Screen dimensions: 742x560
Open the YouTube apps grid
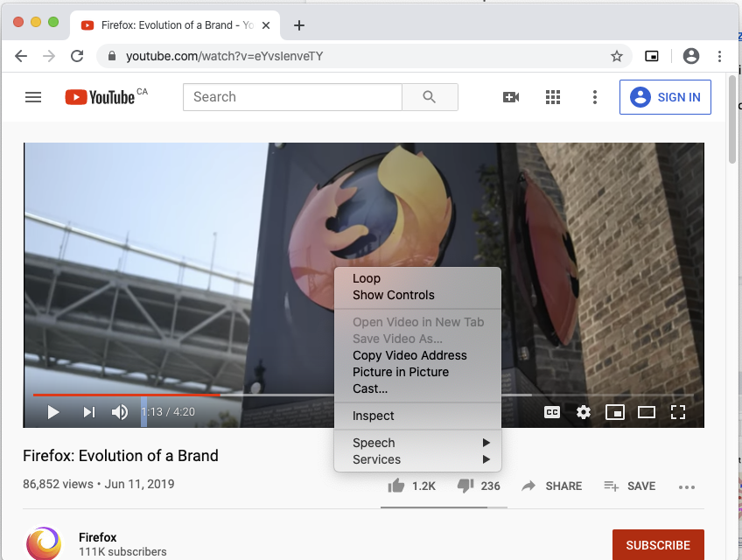coord(553,97)
